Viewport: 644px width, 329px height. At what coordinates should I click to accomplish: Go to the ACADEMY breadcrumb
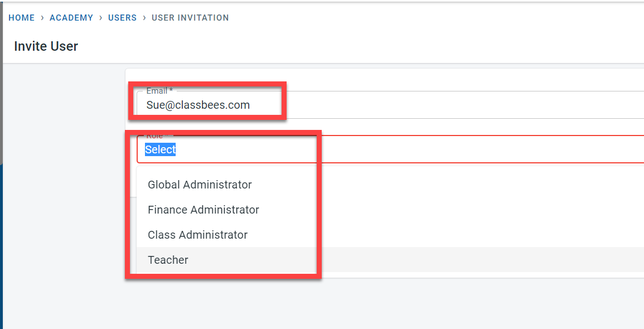pyautogui.click(x=71, y=18)
